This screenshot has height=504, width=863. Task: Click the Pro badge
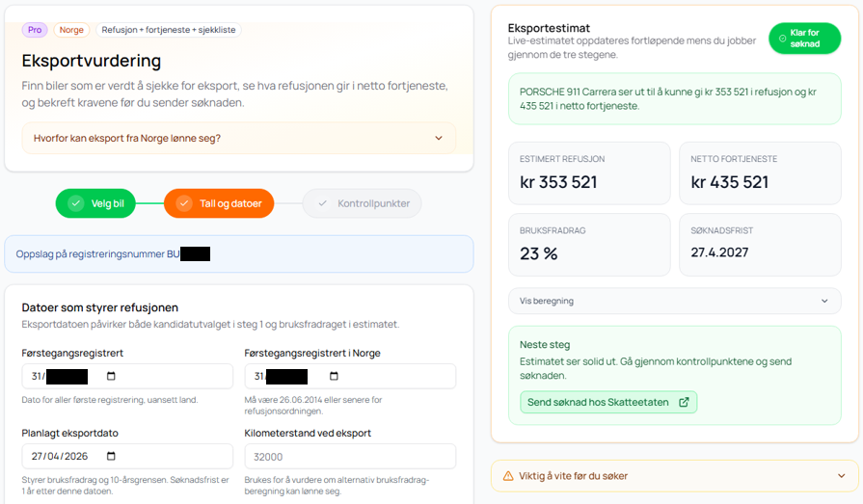[35, 30]
